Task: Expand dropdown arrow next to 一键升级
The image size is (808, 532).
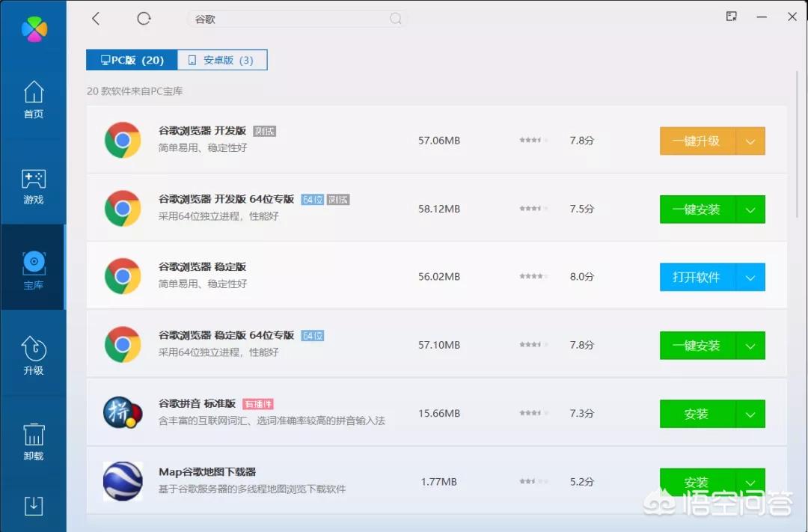Action: click(x=750, y=141)
